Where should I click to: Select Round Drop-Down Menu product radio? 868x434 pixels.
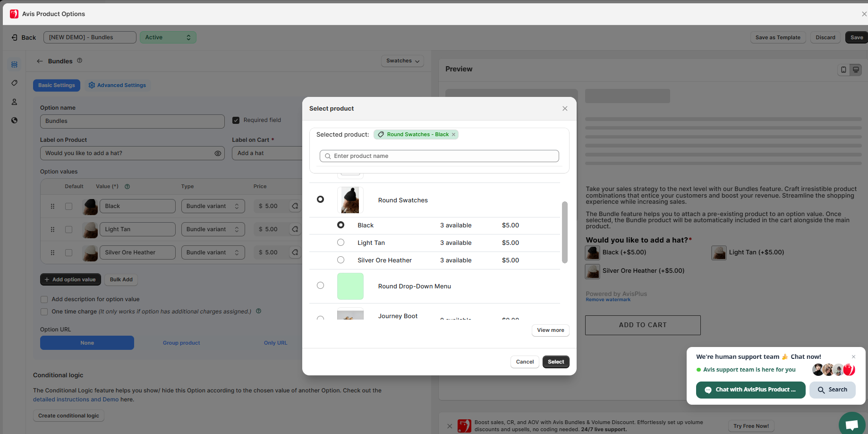point(320,286)
